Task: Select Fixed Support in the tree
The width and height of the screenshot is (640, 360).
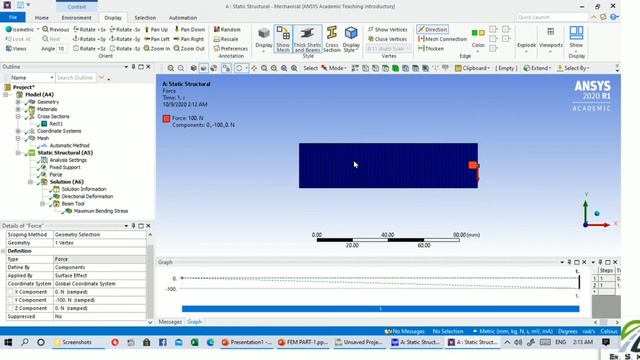Action: click(64, 167)
